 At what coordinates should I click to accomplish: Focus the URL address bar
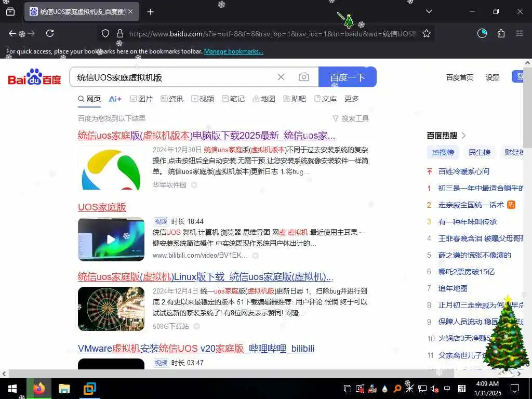pyautogui.click(x=271, y=34)
